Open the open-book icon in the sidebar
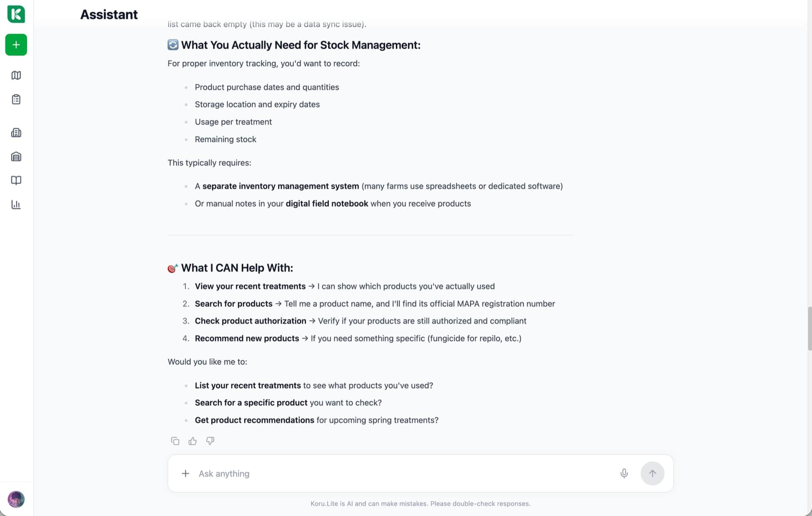The width and height of the screenshot is (812, 516). 16,181
